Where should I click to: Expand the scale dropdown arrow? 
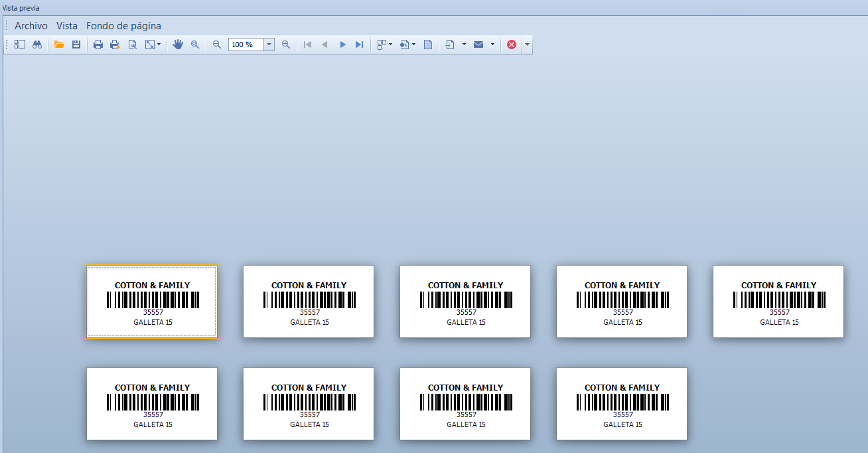click(x=159, y=45)
